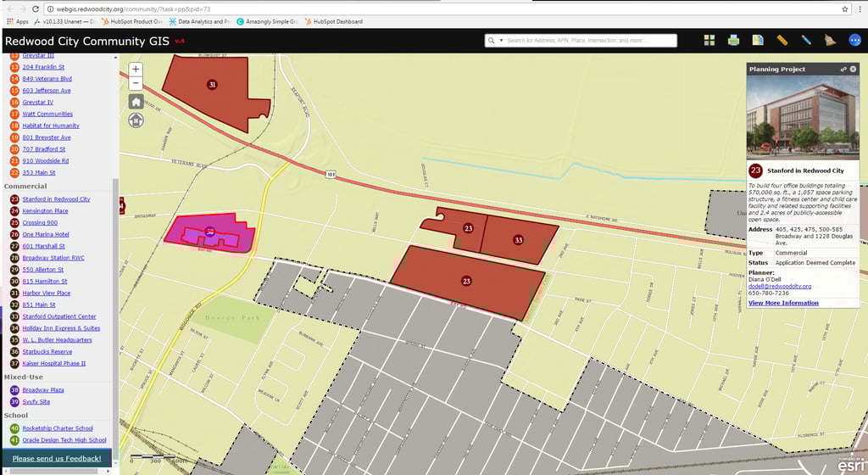The width and height of the screenshot is (868, 475).
Task: Click the broom clear-map icon
Action: click(x=831, y=40)
